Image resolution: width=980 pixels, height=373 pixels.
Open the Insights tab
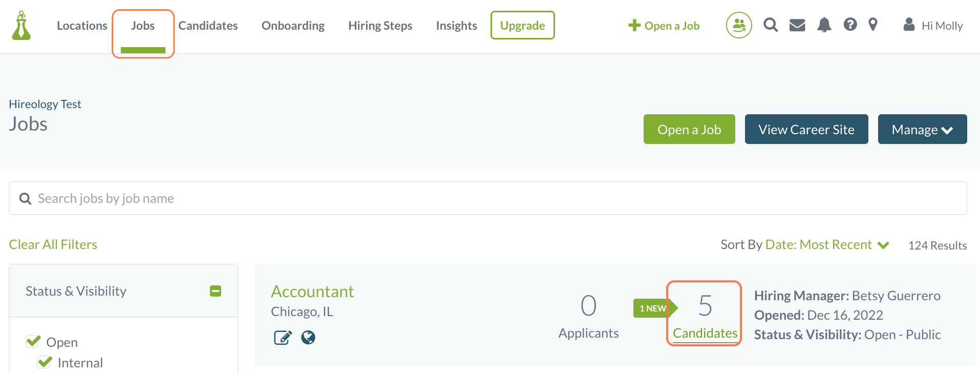pyautogui.click(x=456, y=26)
